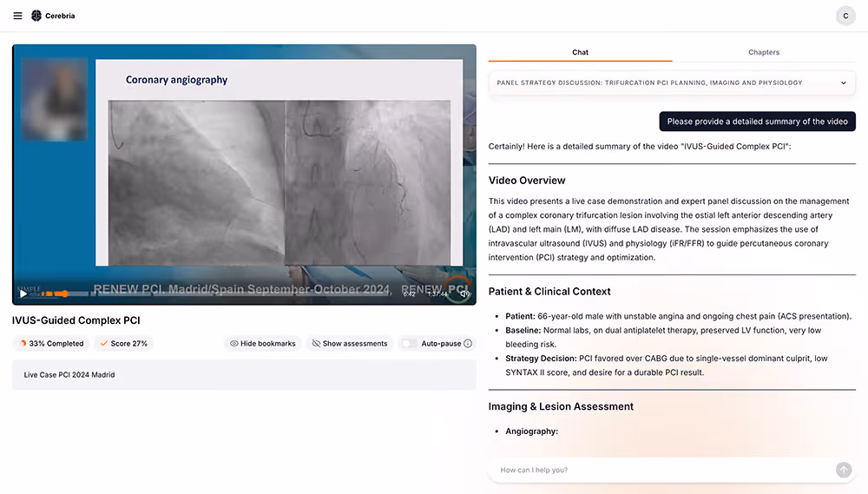The width and height of the screenshot is (868, 494).
Task: Click the Cerebria brain logo
Action: (x=36, y=16)
